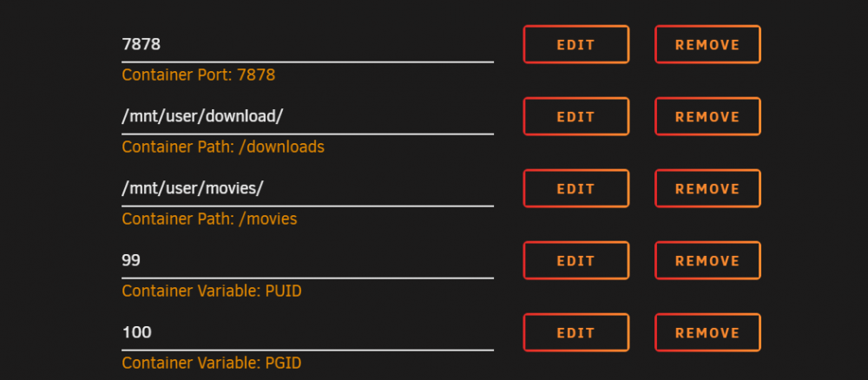
Task: Click the 'Container Path: /downloads' label
Action: (223, 147)
